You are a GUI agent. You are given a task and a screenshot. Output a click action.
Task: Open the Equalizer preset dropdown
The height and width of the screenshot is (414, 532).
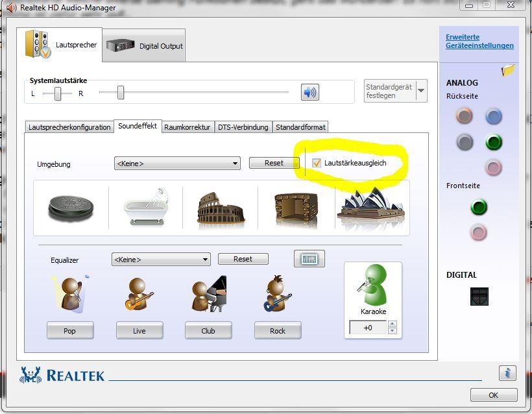point(161,260)
